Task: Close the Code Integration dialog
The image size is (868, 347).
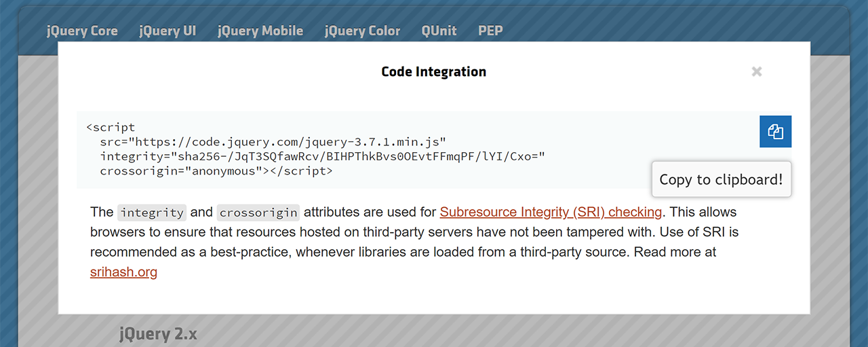Action: pos(757,71)
